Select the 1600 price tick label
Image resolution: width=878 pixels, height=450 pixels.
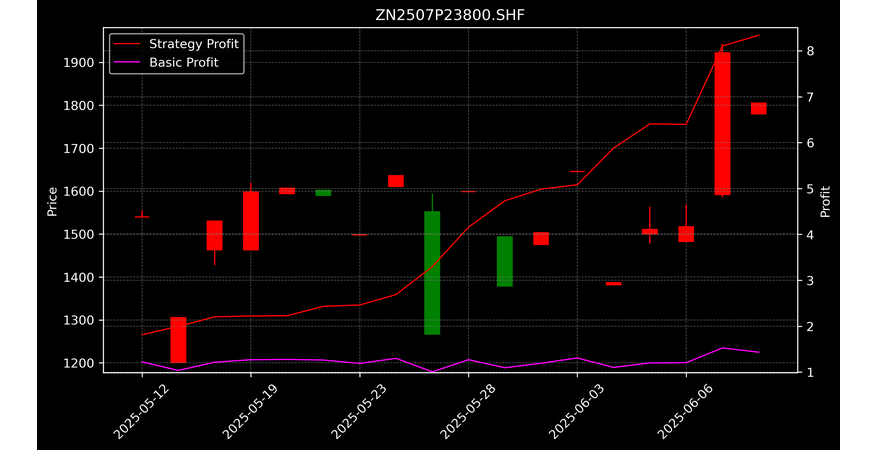tap(80, 191)
